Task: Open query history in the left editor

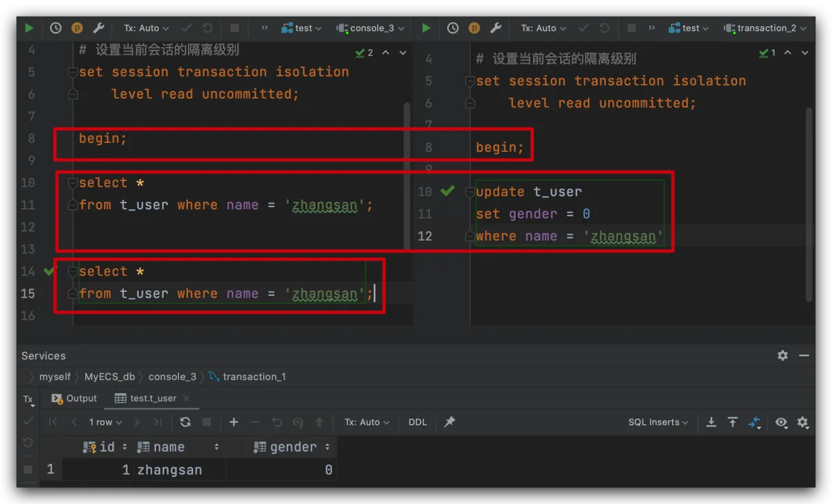Action: [55, 28]
